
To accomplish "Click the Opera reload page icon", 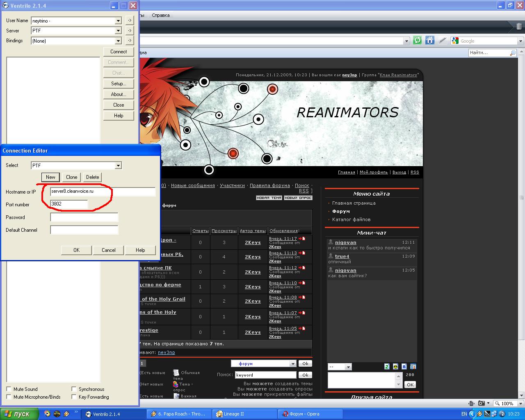I will (417, 40).
